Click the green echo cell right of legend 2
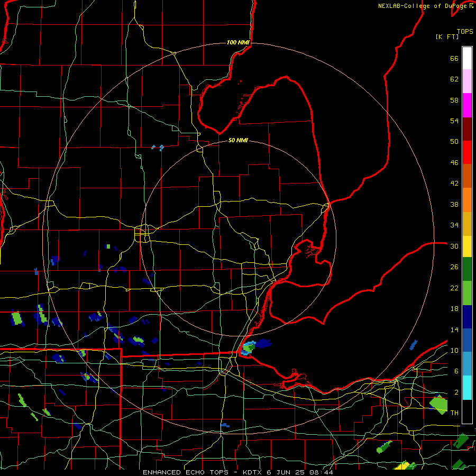The image size is (476, 476). point(438,405)
